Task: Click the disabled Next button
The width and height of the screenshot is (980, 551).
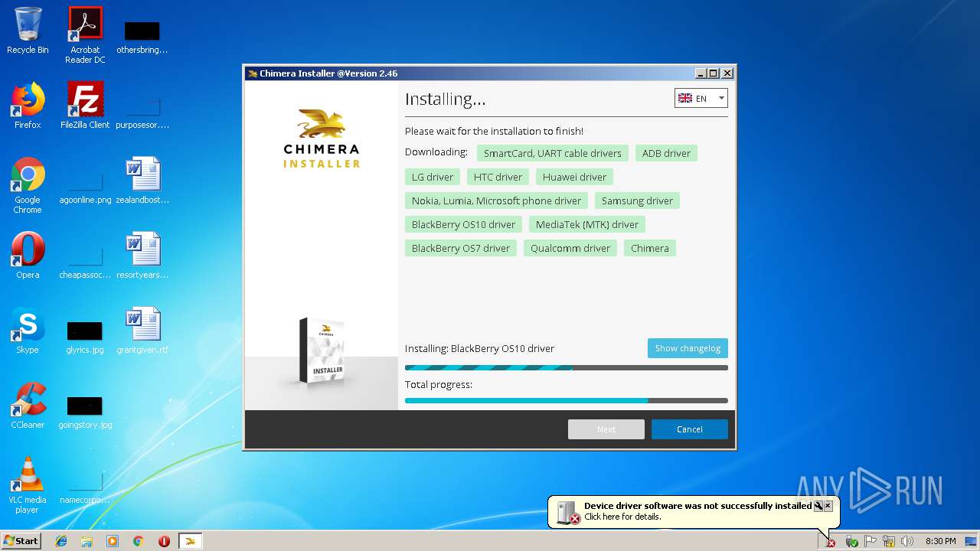Action: coord(606,429)
